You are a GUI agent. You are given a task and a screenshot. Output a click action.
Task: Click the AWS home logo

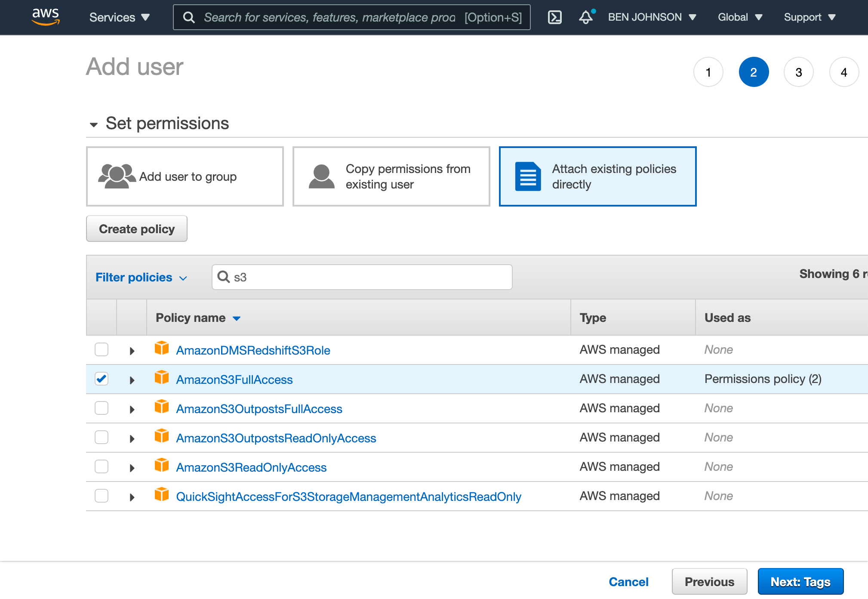coord(46,16)
